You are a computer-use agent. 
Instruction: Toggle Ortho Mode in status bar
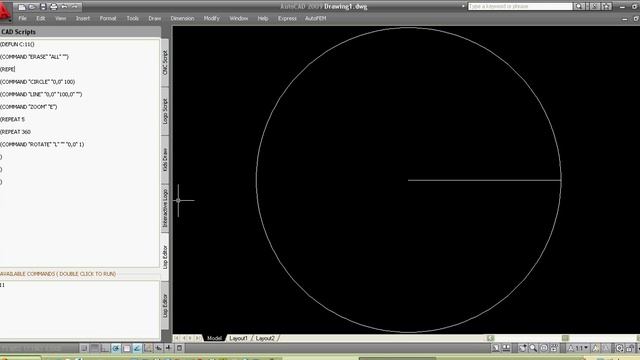click(105, 348)
